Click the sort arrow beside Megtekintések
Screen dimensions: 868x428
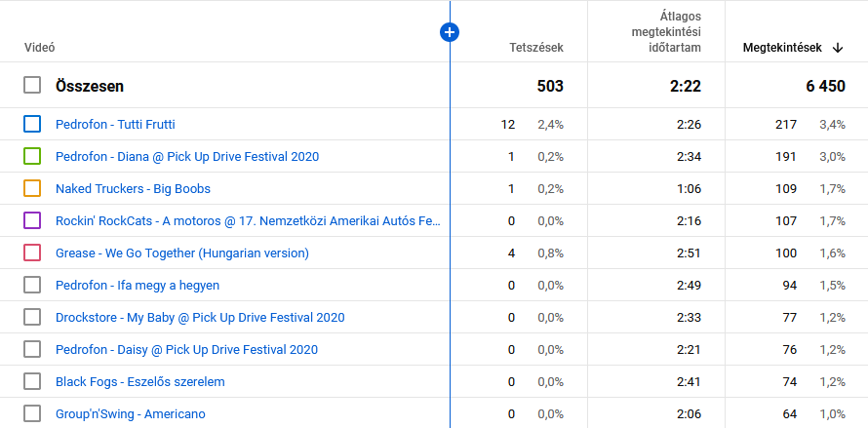838,48
